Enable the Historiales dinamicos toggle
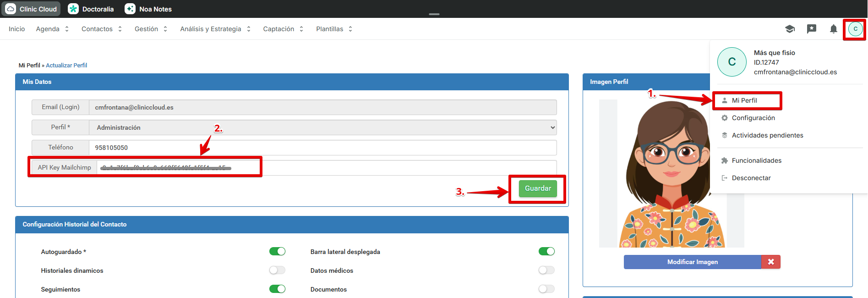Screen dimensions: 868x298 277,270
